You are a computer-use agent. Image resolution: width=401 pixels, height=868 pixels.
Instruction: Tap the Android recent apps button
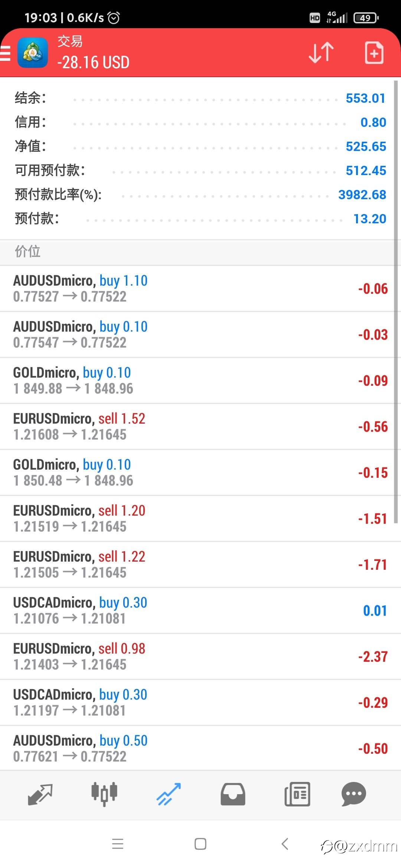[x=118, y=844]
